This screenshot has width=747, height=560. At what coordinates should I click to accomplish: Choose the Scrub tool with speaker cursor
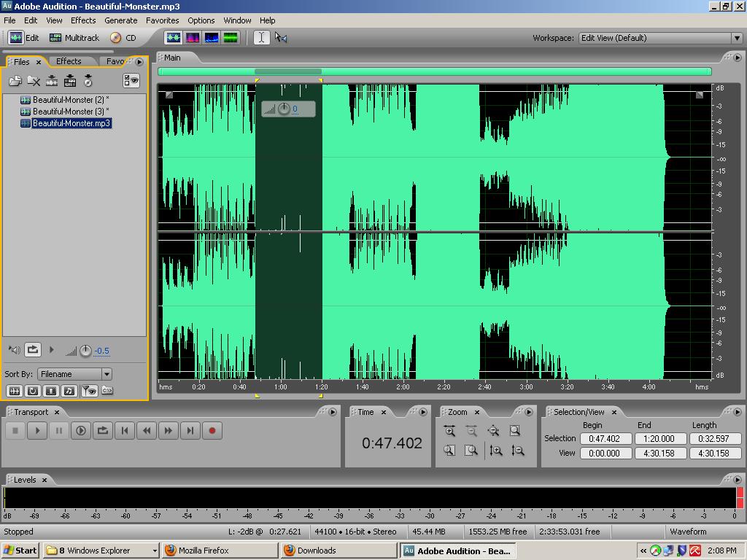click(x=281, y=38)
